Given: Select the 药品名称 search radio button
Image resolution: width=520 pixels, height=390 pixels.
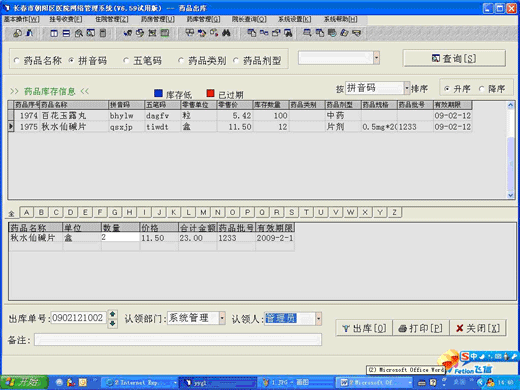Looking at the screenshot, I should pyautogui.click(x=16, y=60).
